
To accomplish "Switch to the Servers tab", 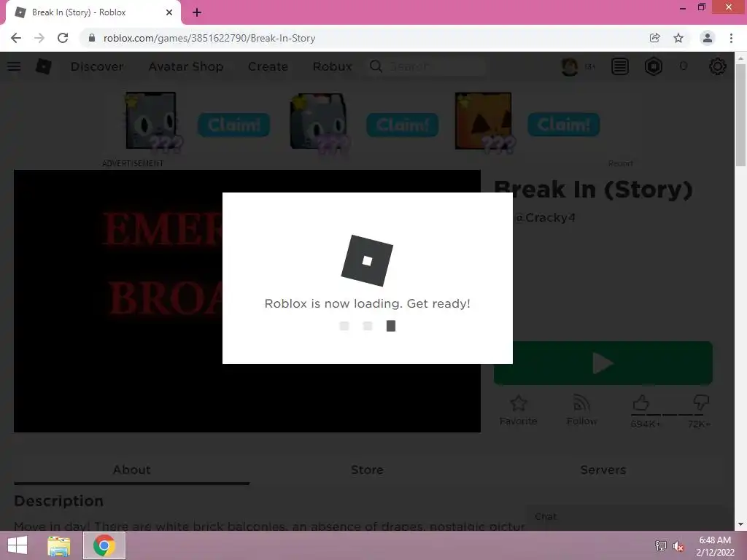I will (603, 470).
